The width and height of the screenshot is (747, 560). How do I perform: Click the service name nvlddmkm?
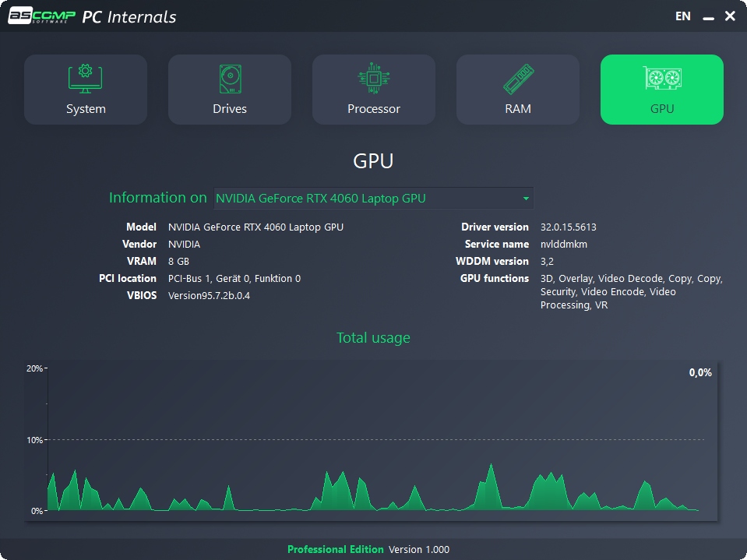[x=564, y=245]
